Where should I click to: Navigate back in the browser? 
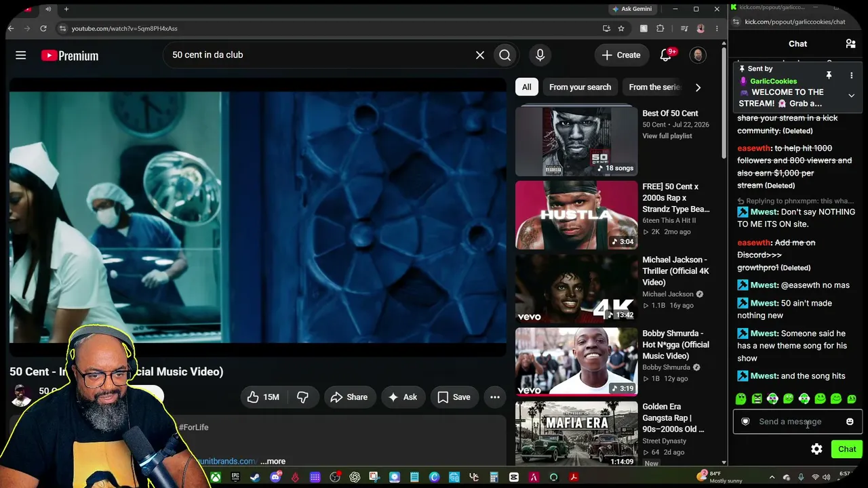pyautogui.click(x=10, y=28)
